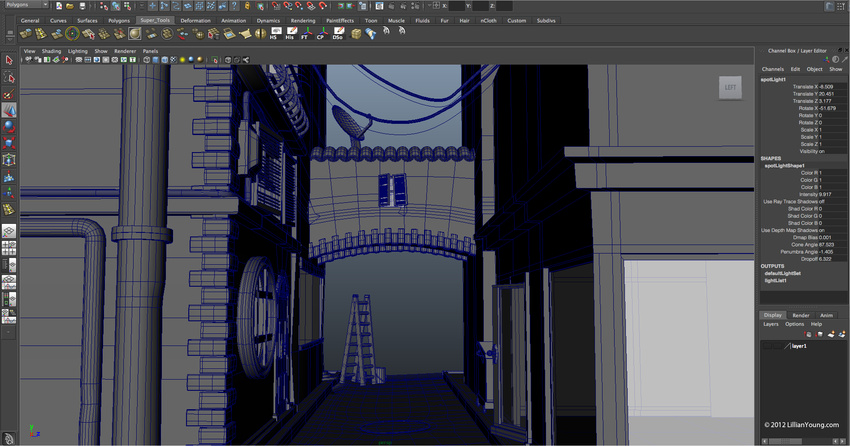Click the His shelf button

pos(291,34)
